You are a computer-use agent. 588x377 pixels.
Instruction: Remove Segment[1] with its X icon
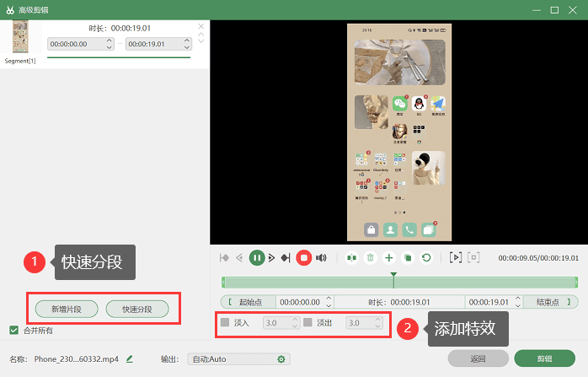point(201,26)
